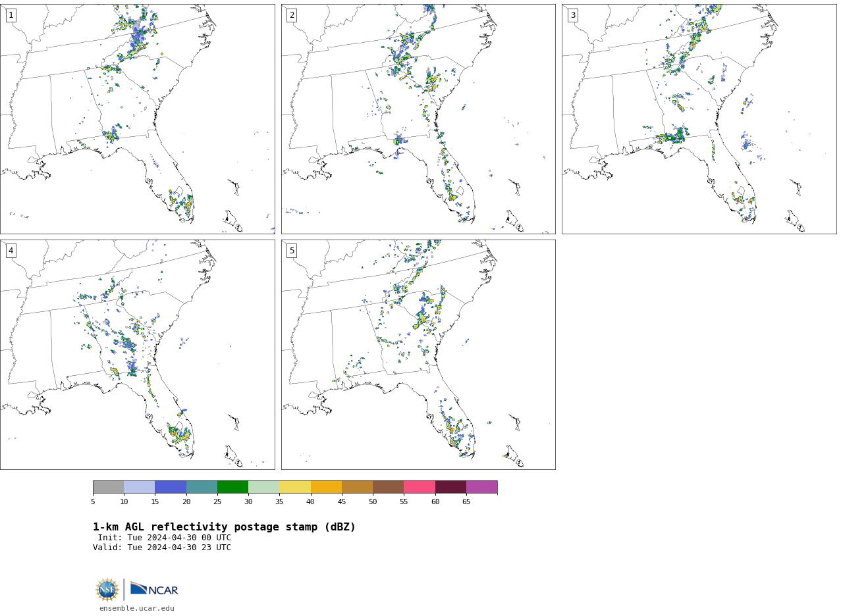Screen dimensions: 843x616
Task: Click the panel label box '2'
Action: click(x=292, y=15)
